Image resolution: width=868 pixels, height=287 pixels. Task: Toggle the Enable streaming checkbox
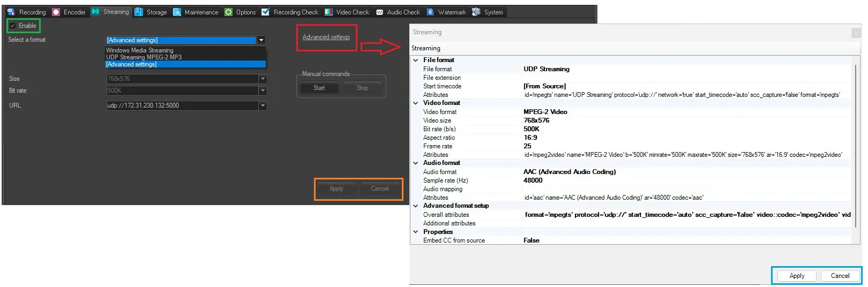click(x=13, y=26)
